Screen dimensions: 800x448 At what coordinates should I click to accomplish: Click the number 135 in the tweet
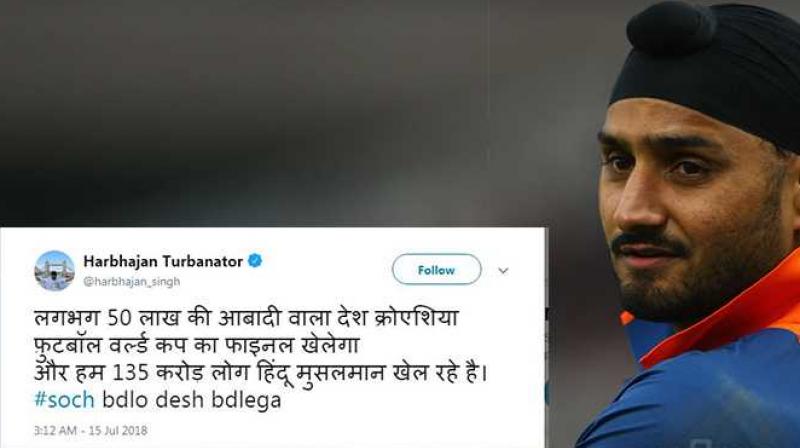point(130,374)
